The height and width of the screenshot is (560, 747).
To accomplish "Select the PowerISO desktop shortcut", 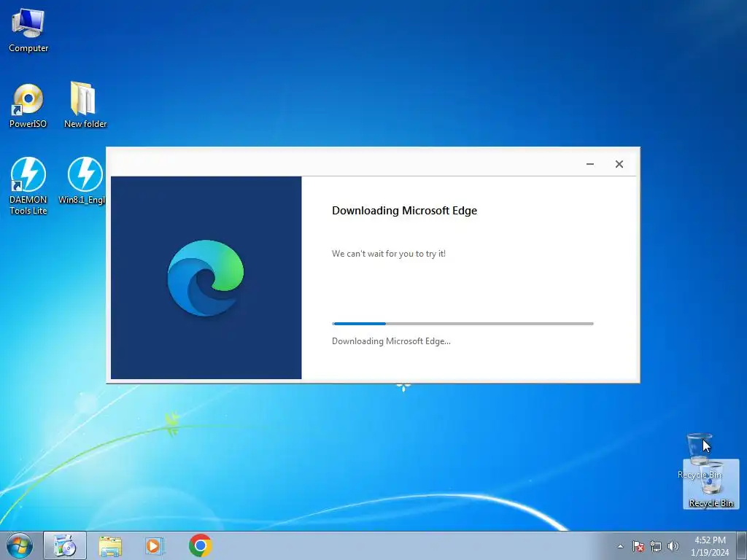I will click(28, 106).
